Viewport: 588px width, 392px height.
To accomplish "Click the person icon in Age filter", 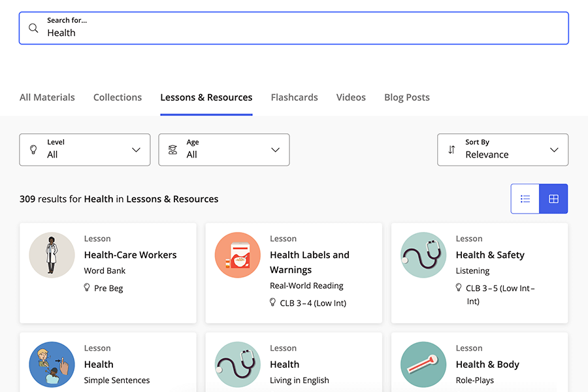I will (x=172, y=150).
